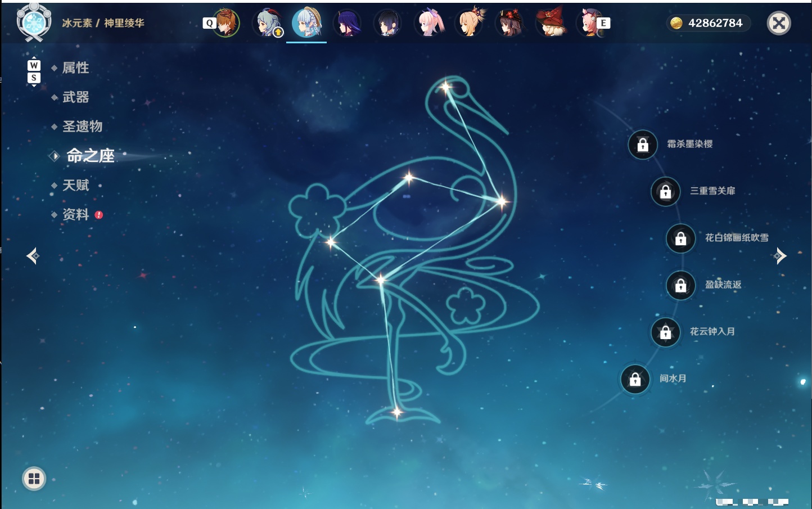This screenshot has width=812, height=509.
Task: Click the Cryo element emblem icon
Action: coord(34,23)
